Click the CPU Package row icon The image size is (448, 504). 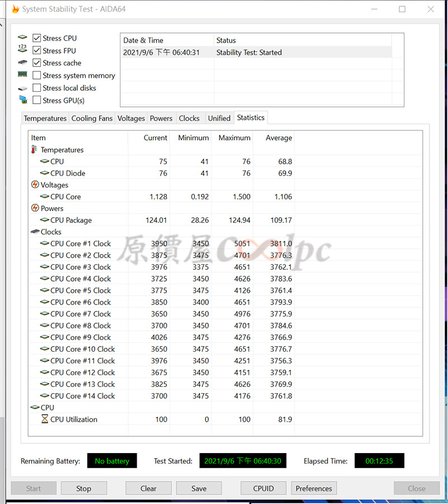[x=44, y=220]
